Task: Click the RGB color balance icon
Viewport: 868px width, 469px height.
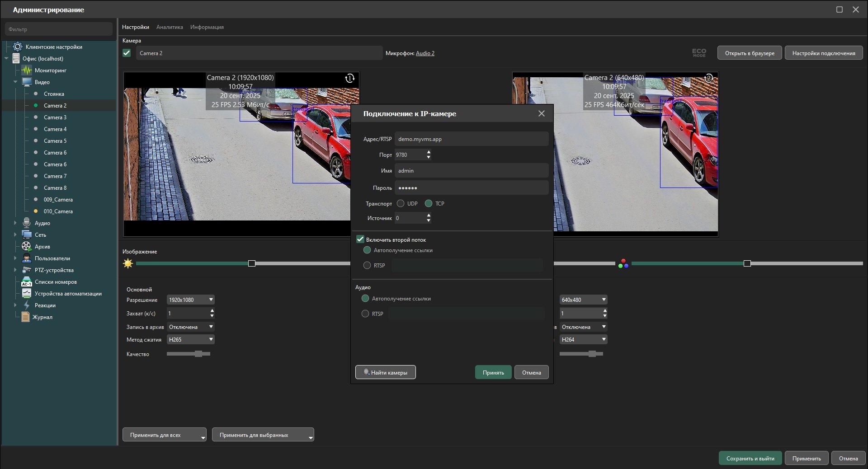Action: click(623, 263)
